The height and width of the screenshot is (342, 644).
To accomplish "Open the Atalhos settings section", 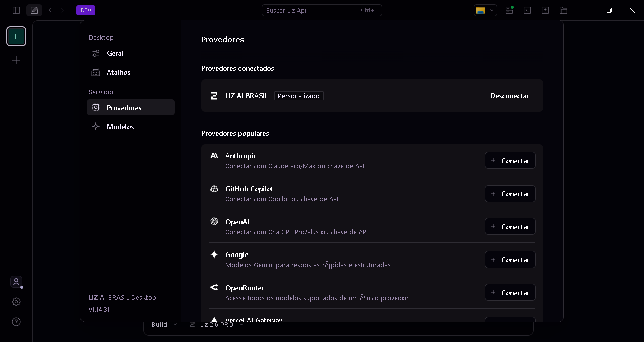I will 130,72.
